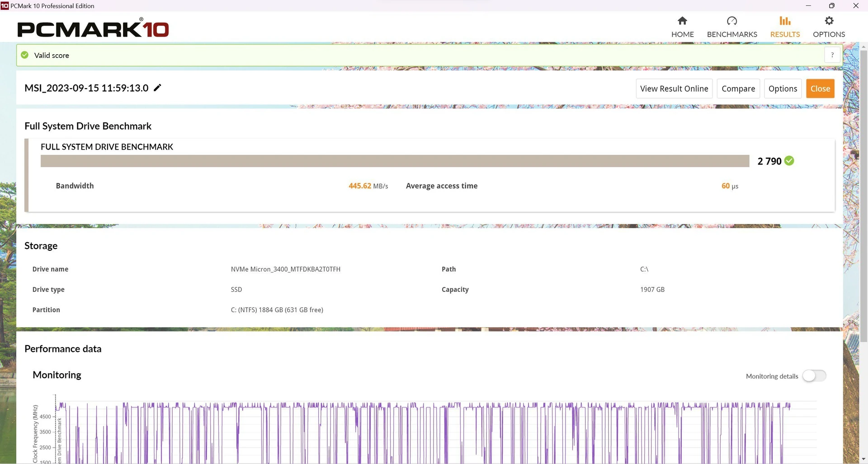Click the green Valid score check icon
The height and width of the screenshot is (464, 868).
pyautogui.click(x=25, y=55)
